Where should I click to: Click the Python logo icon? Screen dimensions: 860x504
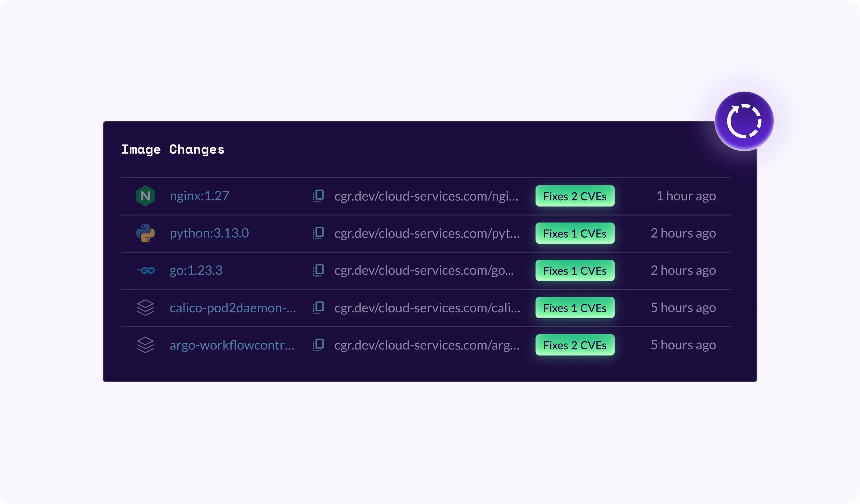pyautogui.click(x=145, y=233)
